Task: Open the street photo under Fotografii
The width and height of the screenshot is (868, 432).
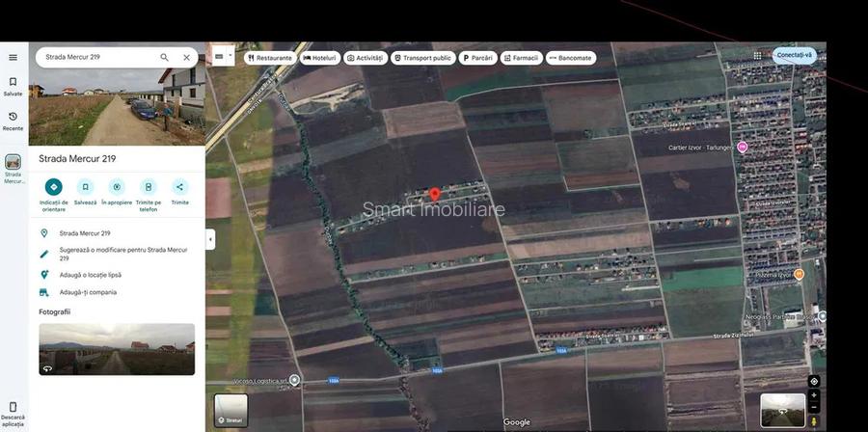Action: 117,349
